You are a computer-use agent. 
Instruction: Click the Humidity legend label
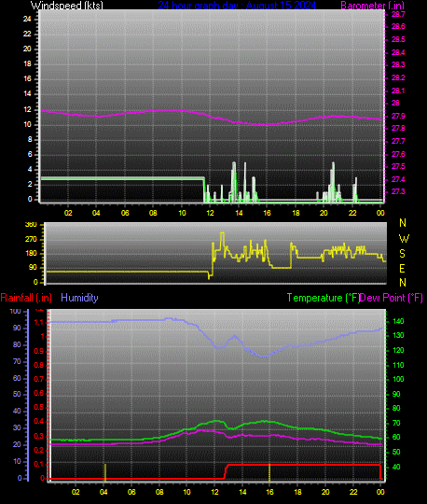79,298
